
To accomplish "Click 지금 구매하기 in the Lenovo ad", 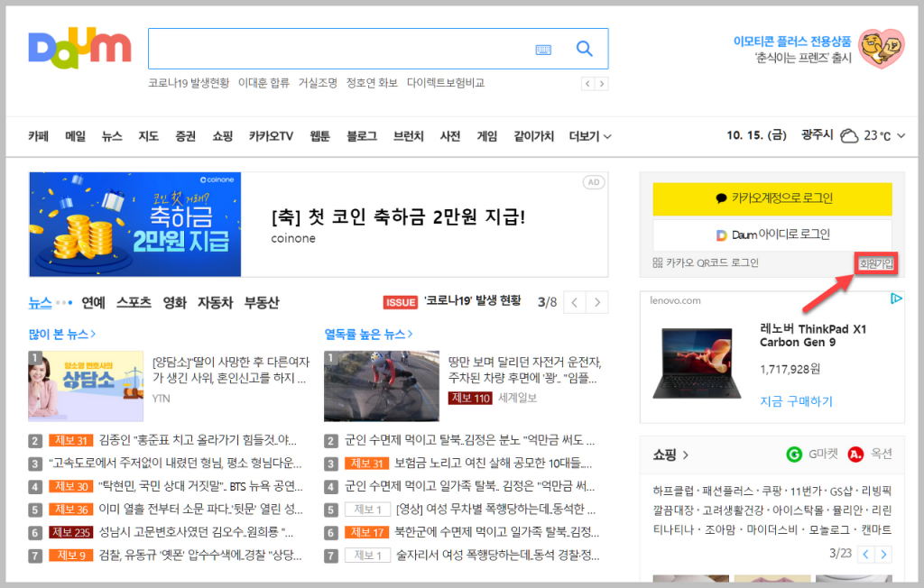I will 796,402.
